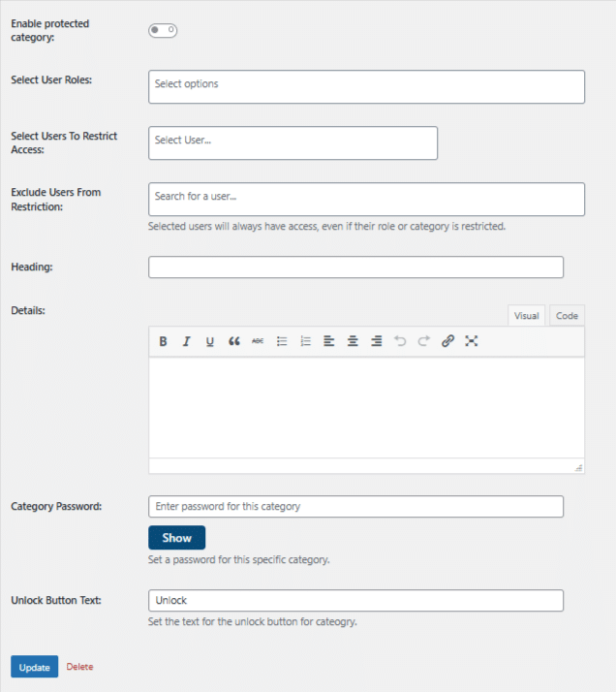Screen dimensions: 616x692
Task: Open the Exclude Users search dropdown
Action: (x=366, y=200)
